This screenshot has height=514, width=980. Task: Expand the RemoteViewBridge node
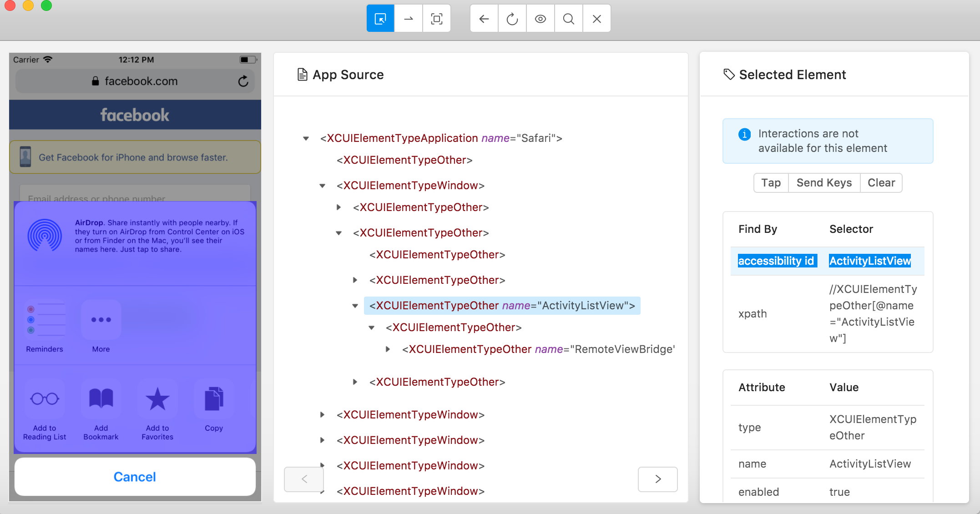pos(388,349)
